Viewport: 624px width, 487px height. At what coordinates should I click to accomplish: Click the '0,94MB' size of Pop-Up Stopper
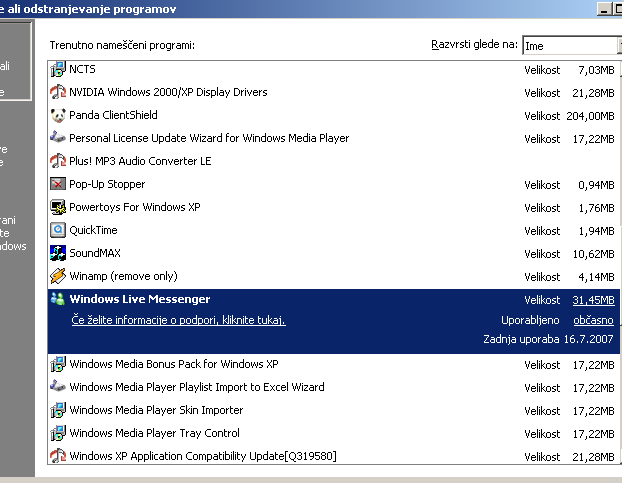point(596,185)
